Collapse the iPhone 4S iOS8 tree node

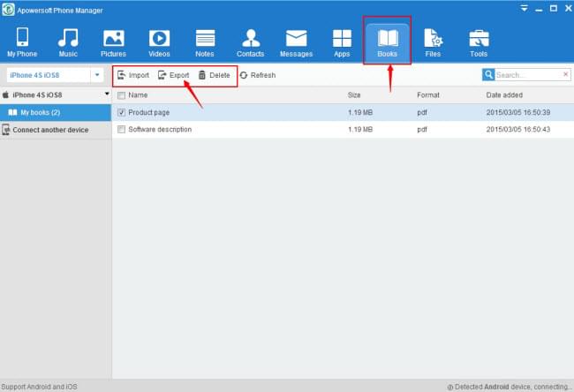(x=107, y=94)
